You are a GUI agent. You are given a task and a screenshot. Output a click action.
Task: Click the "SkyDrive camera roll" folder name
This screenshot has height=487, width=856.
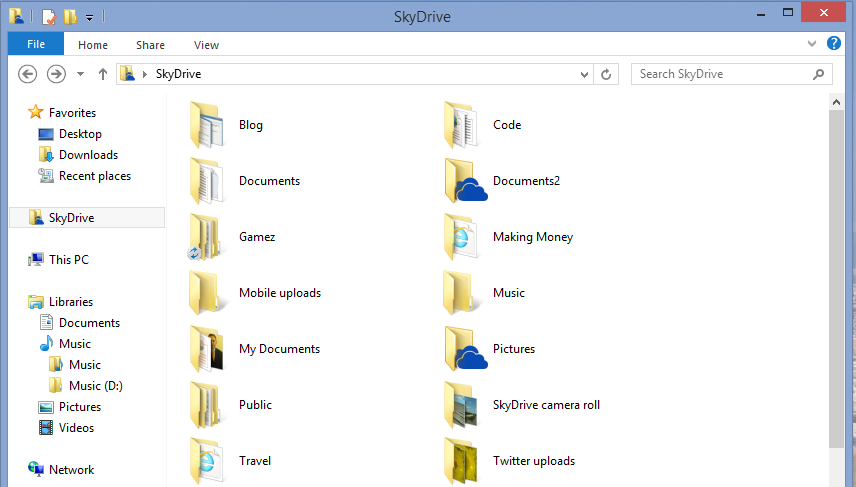click(546, 405)
